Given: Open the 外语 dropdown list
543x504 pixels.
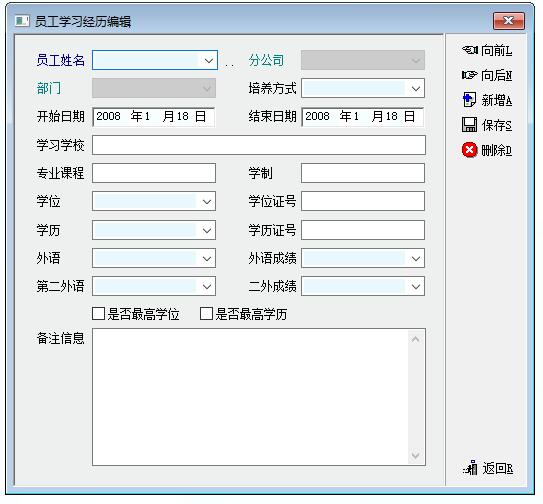Looking at the screenshot, I should [207, 258].
